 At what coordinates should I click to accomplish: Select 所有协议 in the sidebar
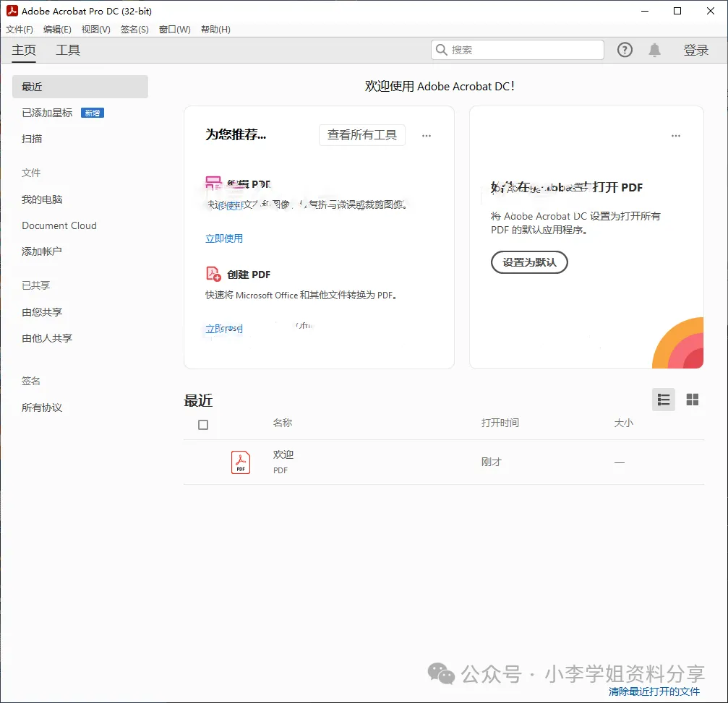pyautogui.click(x=42, y=407)
